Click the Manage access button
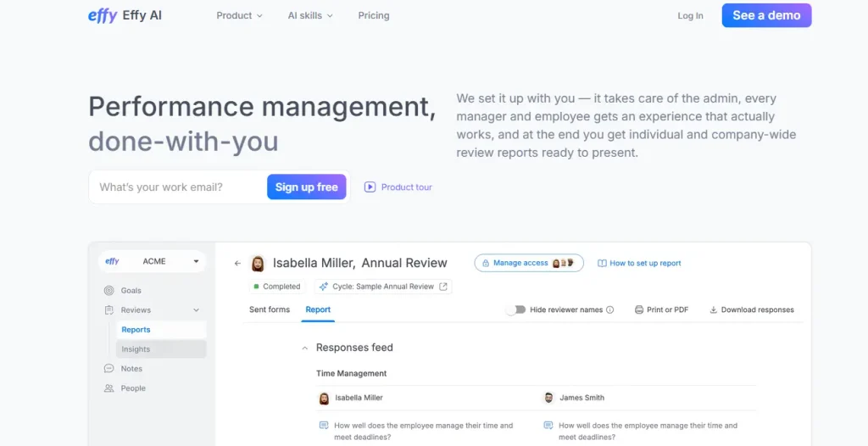868x446 pixels. [529, 263]
